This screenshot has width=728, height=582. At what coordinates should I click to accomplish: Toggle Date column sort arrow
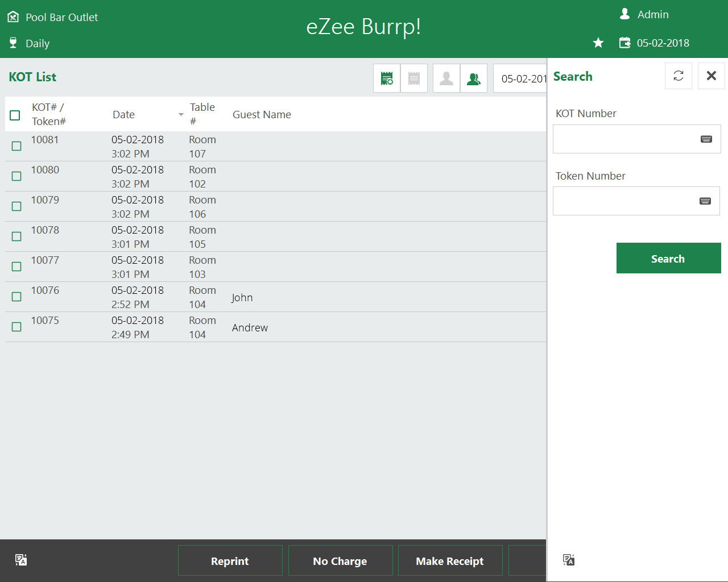[181, 115]
